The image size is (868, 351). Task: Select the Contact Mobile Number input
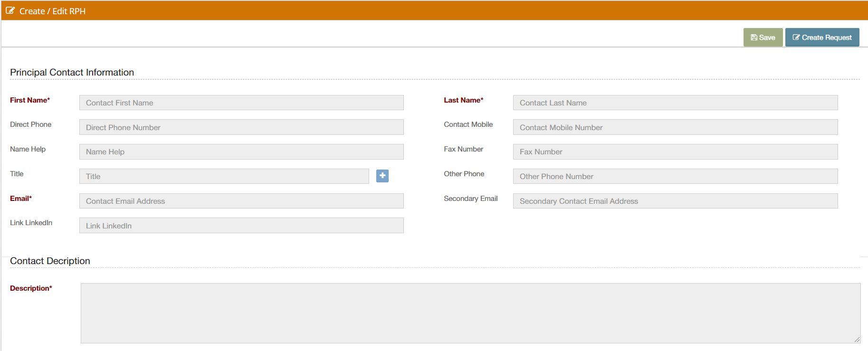click(x=675, y=127)
